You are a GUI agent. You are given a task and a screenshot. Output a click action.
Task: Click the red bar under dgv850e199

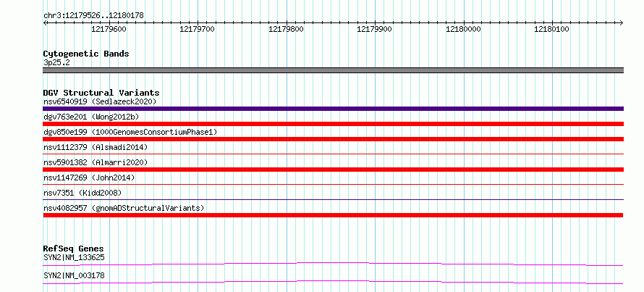pos(334,139)
